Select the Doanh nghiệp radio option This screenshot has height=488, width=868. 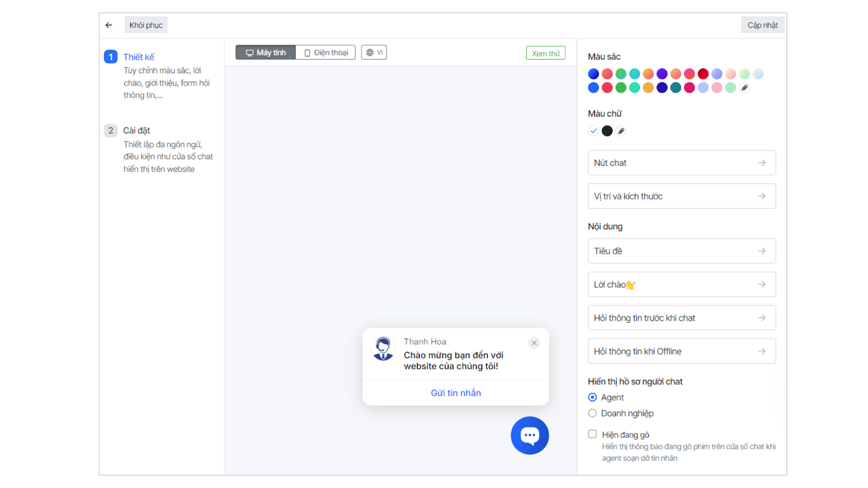[592, 413]
